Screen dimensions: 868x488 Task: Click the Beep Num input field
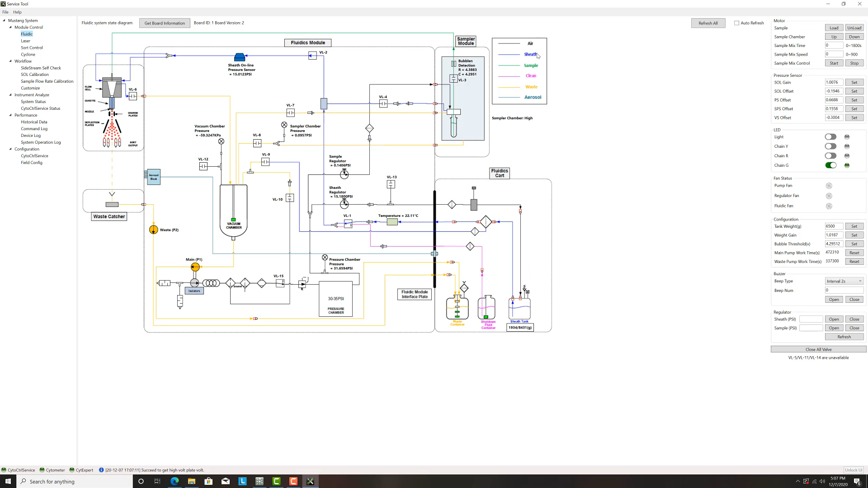point(844,291)
